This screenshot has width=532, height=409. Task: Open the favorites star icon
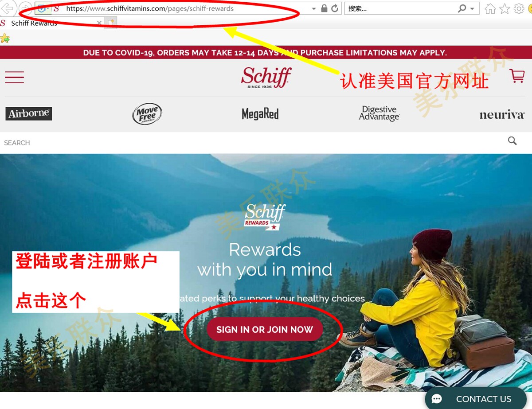(x=505, y=8)
